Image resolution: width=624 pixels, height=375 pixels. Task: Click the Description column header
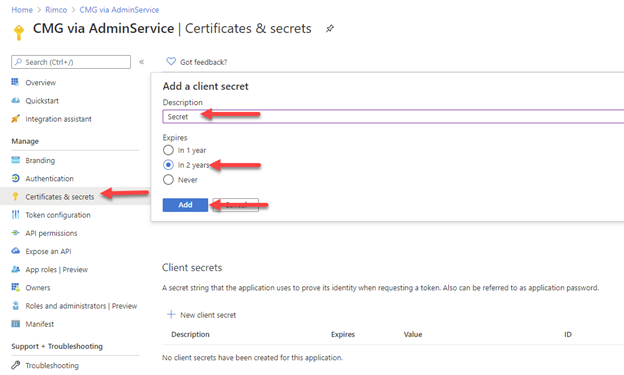click(x=190, y=334)
